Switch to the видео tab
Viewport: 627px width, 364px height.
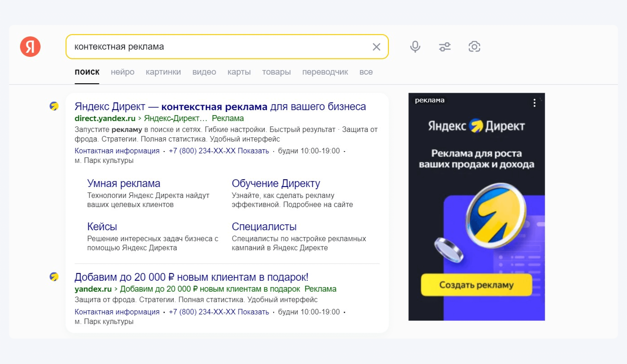click(x=204, y=72)
